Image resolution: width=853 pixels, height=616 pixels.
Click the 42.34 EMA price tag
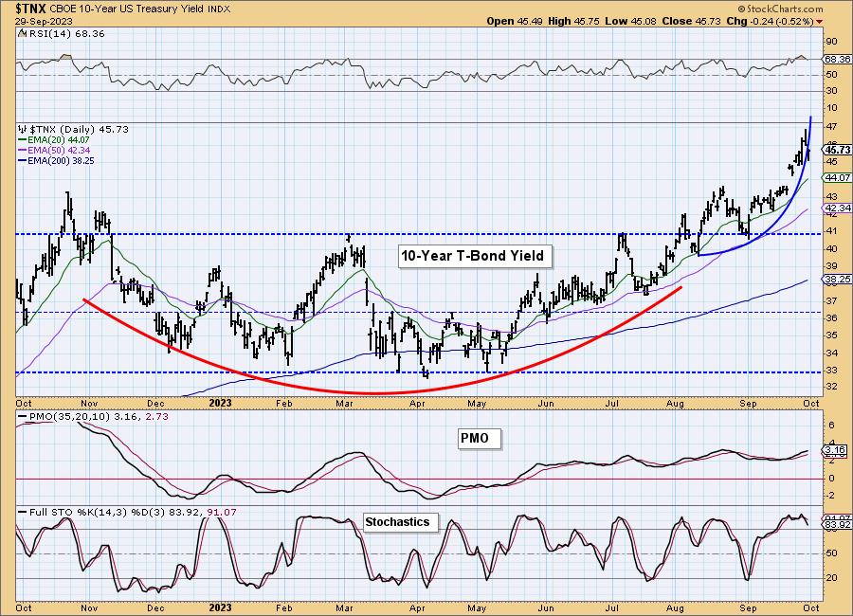pos(837,208)
